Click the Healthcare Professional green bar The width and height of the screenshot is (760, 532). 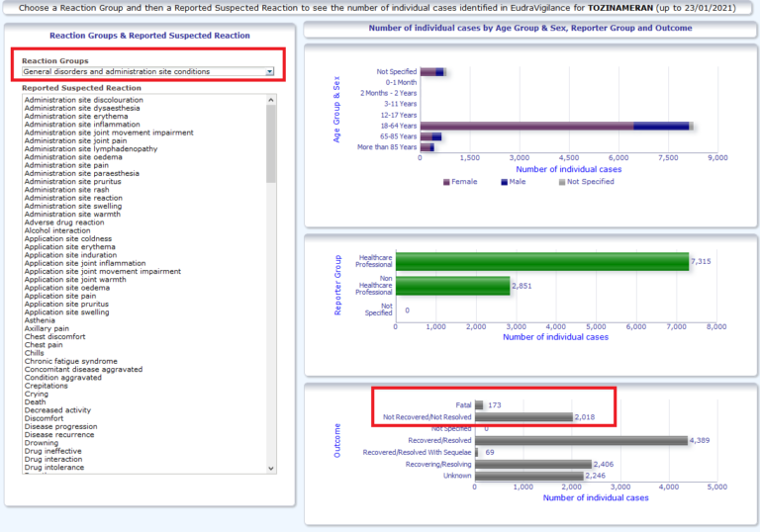tap(541, 261)
